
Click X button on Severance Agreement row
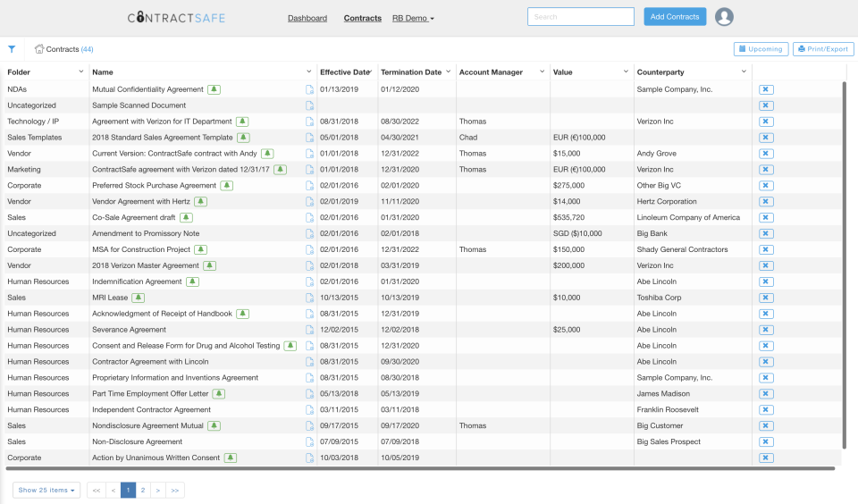click(x=766, y=330)
